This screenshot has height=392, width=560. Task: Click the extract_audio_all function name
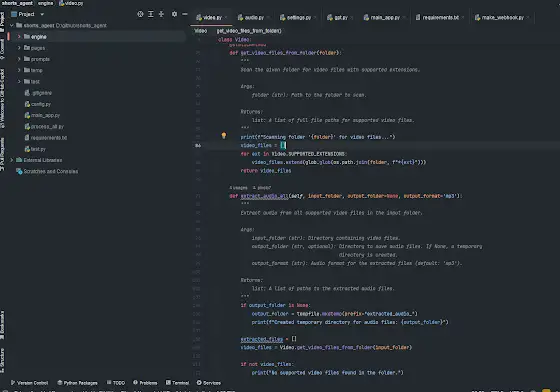[264, 196]
